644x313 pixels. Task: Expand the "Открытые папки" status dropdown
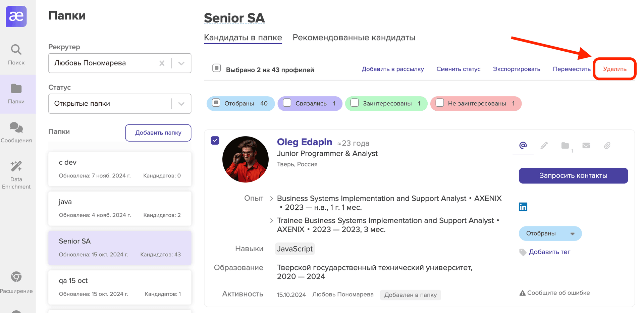[x=181, y=104]
